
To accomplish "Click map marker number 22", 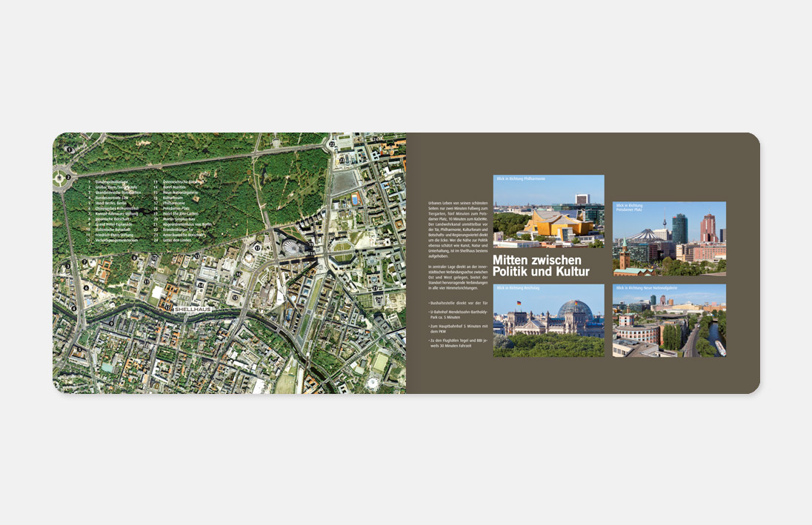I will (332, 144).
